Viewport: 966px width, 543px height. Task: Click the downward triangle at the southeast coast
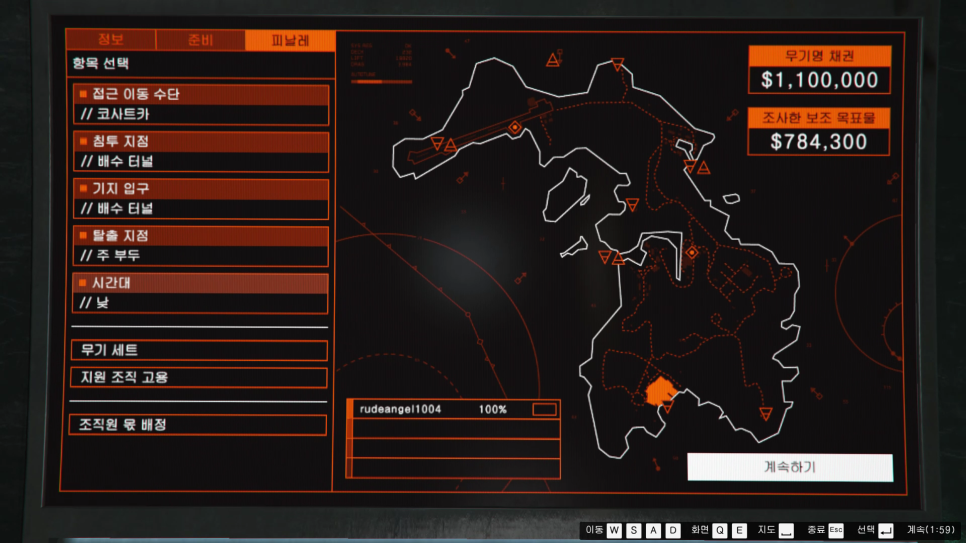[x=766, y=414]
